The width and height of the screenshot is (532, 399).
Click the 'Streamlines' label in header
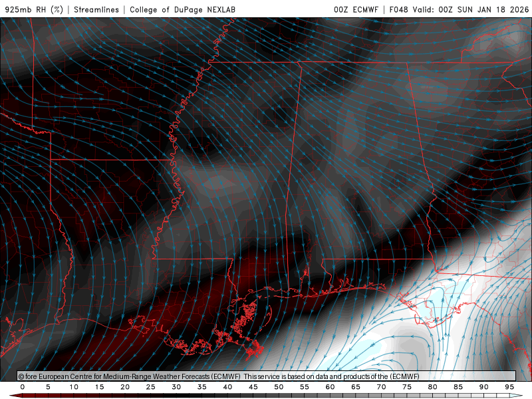pyautogui.click(x=96, y=10)
